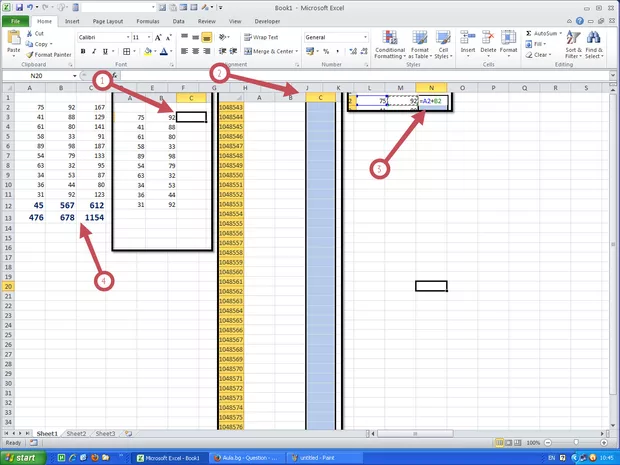Apply Accounting Number Format
620x465 pixels.
click(x=310, y=51)
